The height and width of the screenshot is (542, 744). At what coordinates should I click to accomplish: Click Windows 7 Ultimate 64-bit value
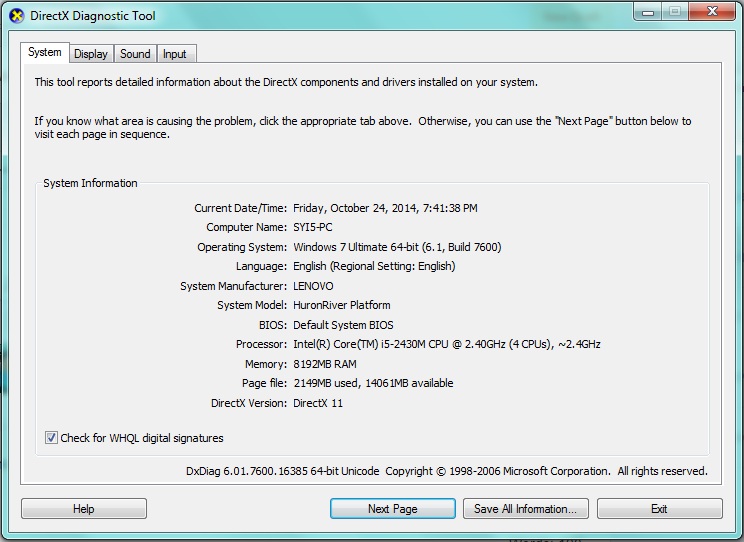(x=397, y=247)
